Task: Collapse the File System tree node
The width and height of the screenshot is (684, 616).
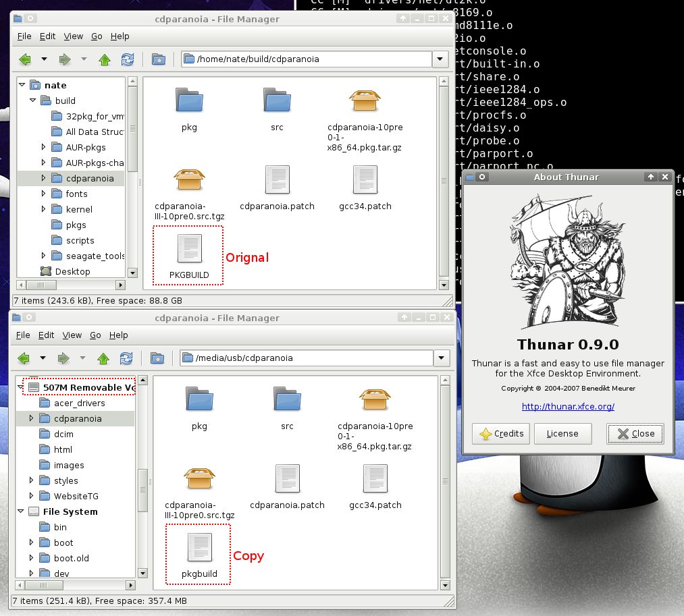Action: click(x=21, y=511)
